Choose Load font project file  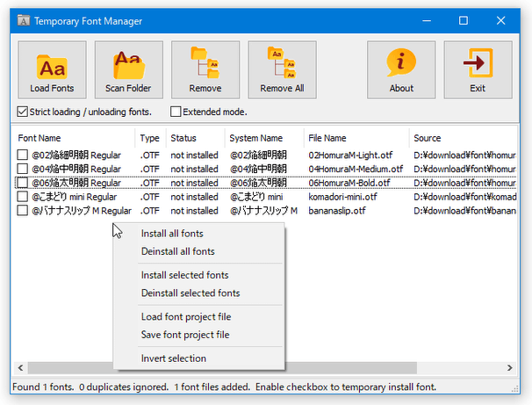pos(198,317)
